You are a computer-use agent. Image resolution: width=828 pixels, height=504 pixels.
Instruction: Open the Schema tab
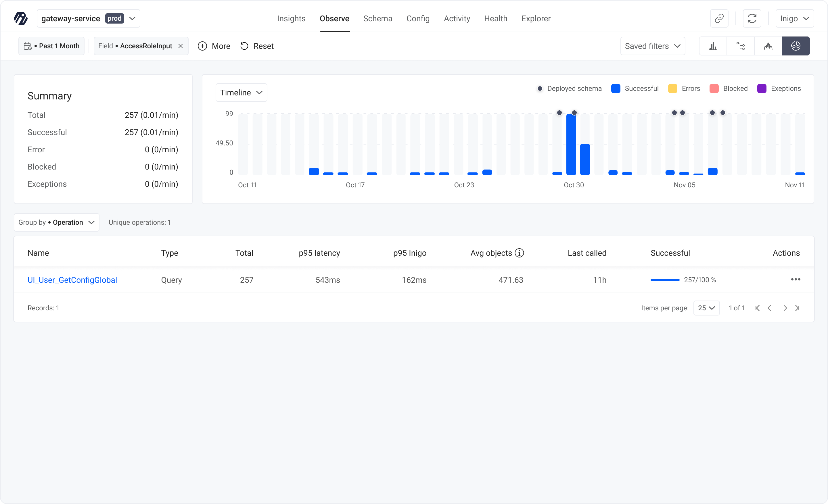pyautogui.click(x=378, y=18)
